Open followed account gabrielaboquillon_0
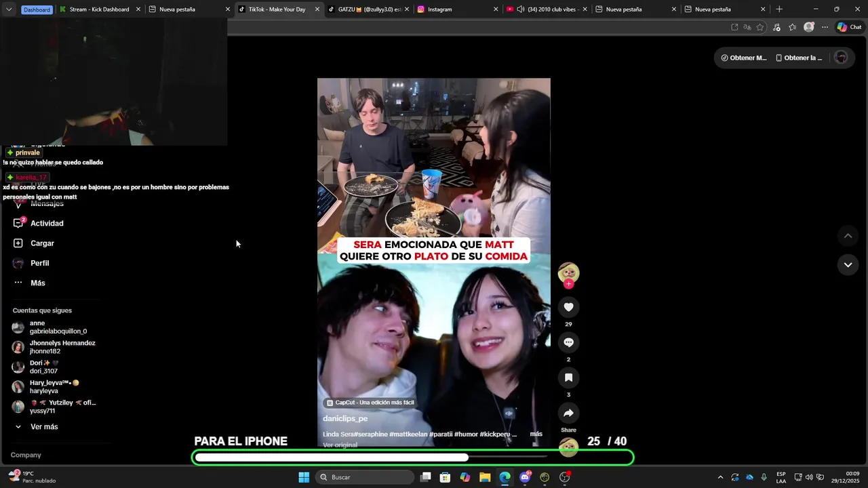The image size is (868, 488). (58, 327)
